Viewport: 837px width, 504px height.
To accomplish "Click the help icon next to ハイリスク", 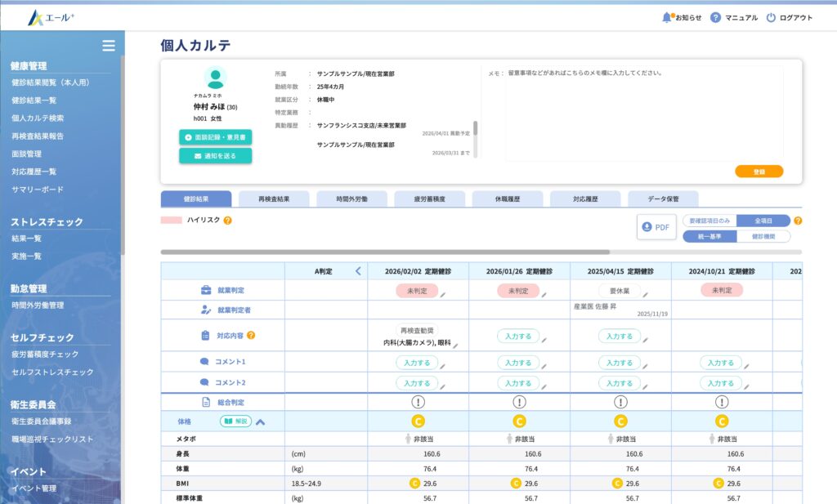I will 227,221.
